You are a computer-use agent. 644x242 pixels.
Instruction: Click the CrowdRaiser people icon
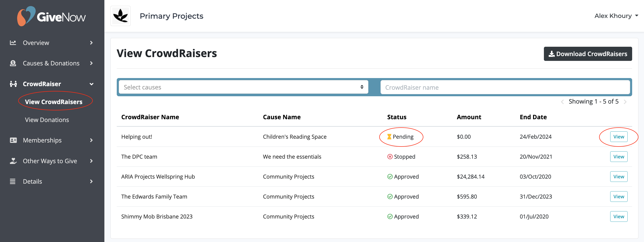(13, 84)
